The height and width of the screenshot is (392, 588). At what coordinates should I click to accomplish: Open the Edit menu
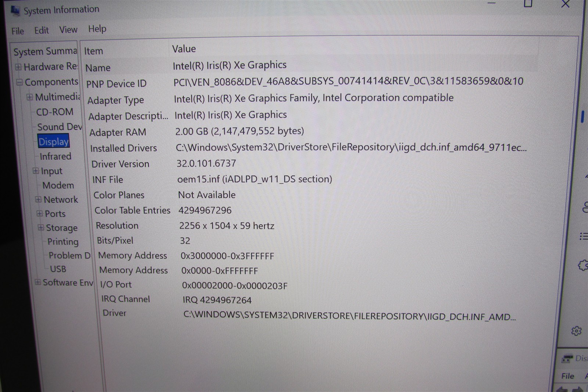pyautogui.click(x=42, y=30)
